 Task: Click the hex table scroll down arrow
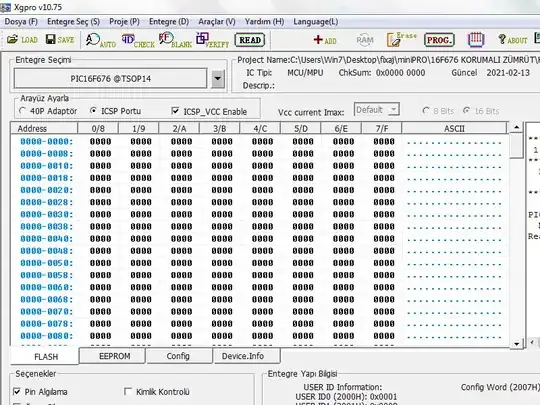click(516, 343)
